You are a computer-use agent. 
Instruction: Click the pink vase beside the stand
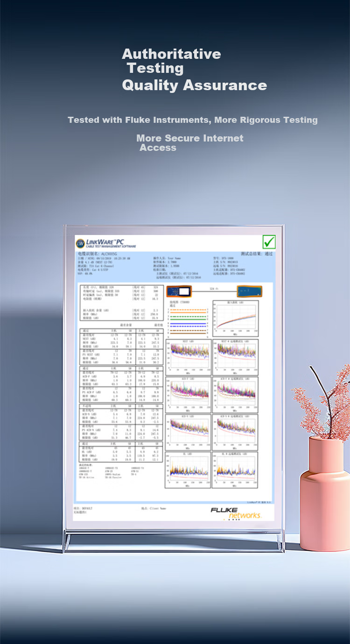click(x=324, y=495)
